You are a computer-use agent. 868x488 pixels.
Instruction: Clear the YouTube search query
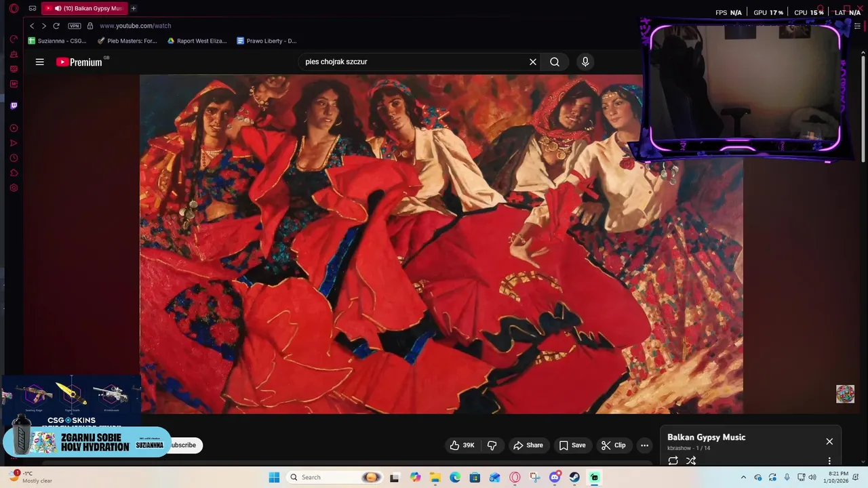(x=533, y=62)
